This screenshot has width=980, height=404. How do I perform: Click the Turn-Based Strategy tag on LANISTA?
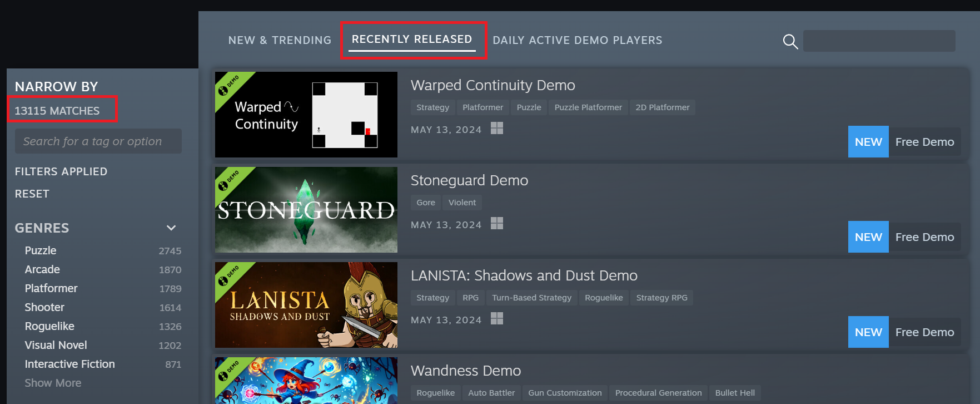[x=531, y=298]
